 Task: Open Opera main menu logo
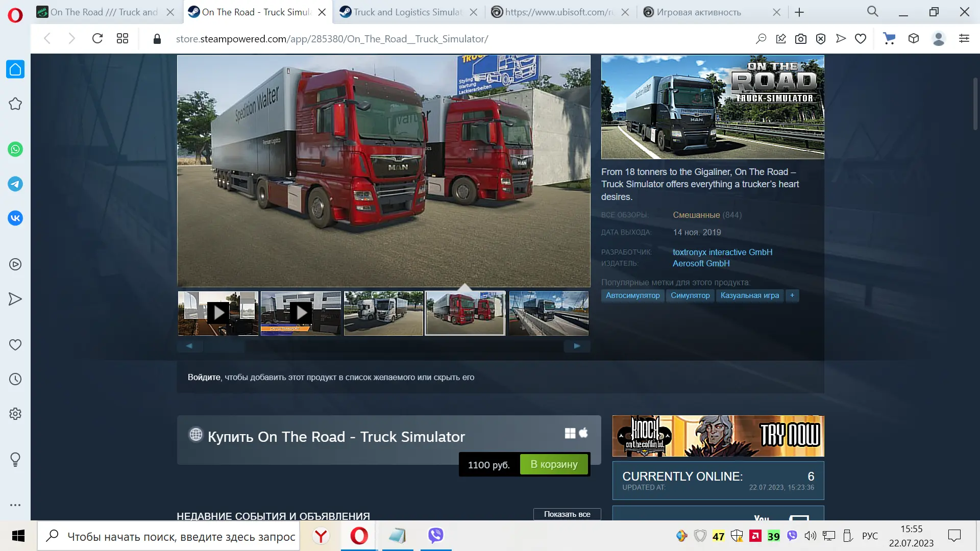15,15
